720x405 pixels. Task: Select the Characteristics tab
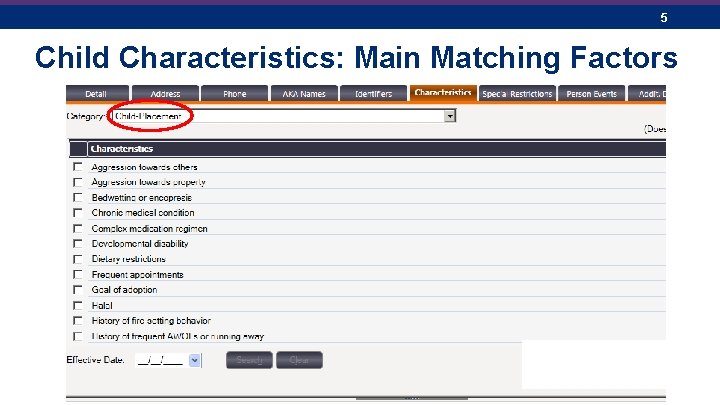coord(443,93)
